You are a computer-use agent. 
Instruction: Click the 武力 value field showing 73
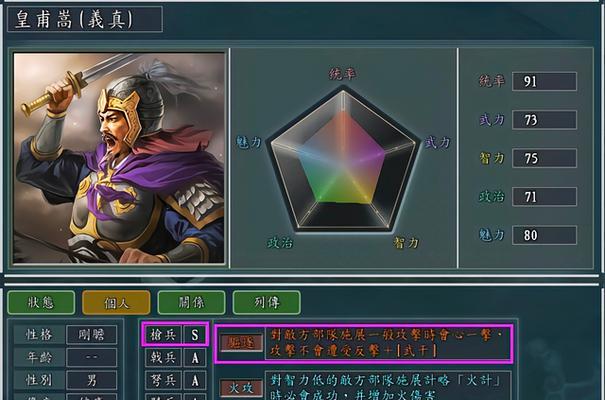coord(544,120)
